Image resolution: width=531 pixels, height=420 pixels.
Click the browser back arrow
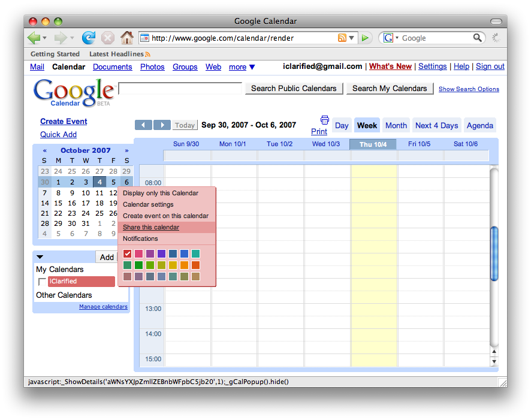pyautogui.click(x=34, y=38)
